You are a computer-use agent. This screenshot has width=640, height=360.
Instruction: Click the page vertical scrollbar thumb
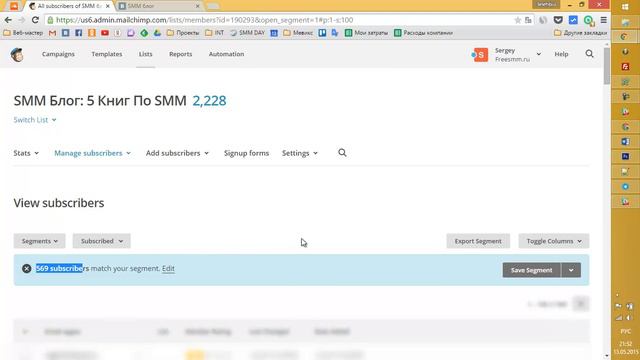607,65
